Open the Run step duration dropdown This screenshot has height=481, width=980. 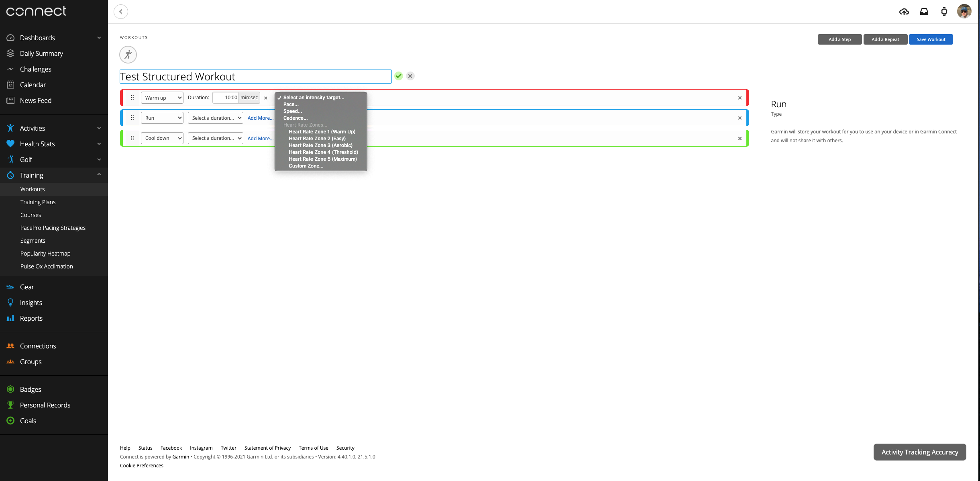pos(215,118)
